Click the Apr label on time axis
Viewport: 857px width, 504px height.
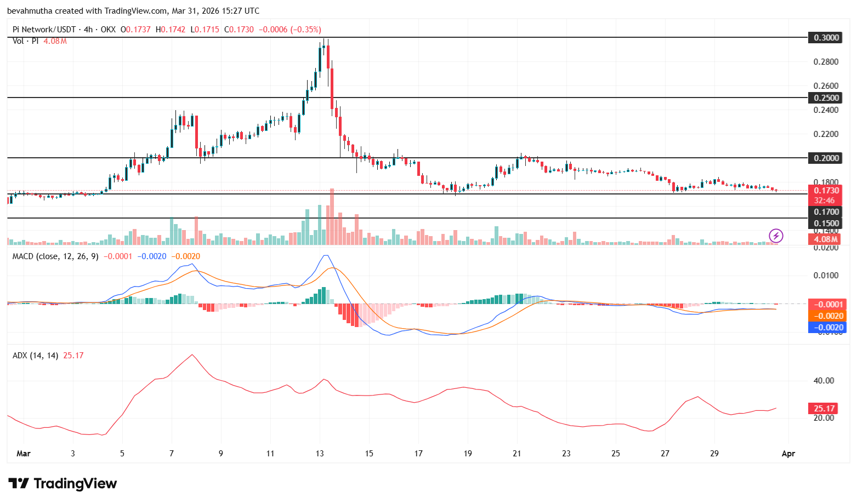788,454
